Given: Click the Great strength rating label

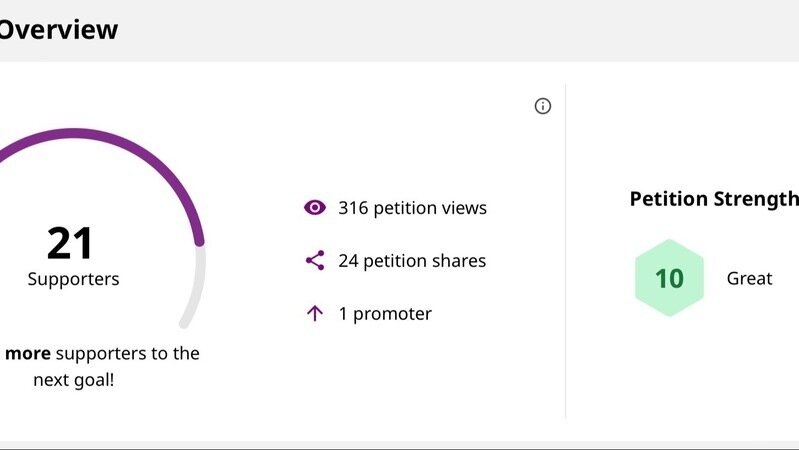Looking at the screenshot, I should [x=749, y=278].
